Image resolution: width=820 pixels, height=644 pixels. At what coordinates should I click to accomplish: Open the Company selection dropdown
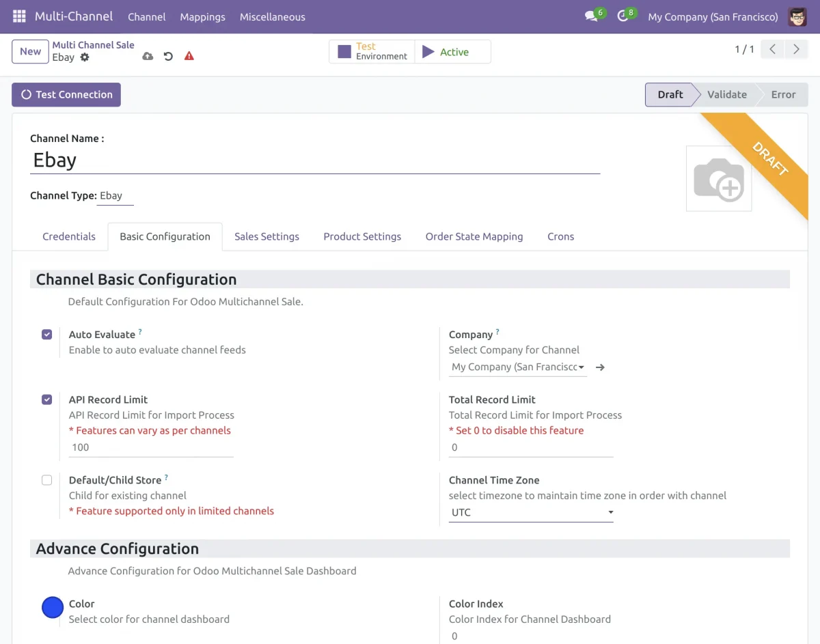(x=518, y=367)
